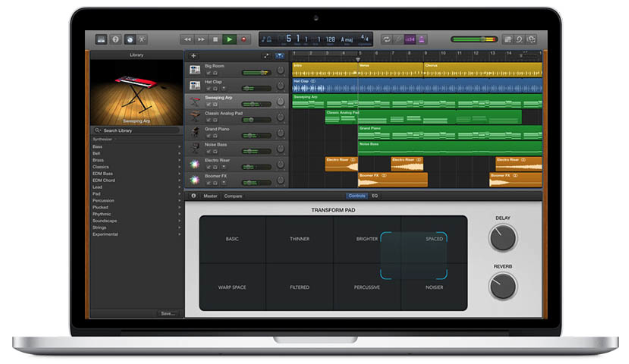Screen dimensions: 629x364
Task: Select the Hat Clap track icon
Action: (195, 85)
